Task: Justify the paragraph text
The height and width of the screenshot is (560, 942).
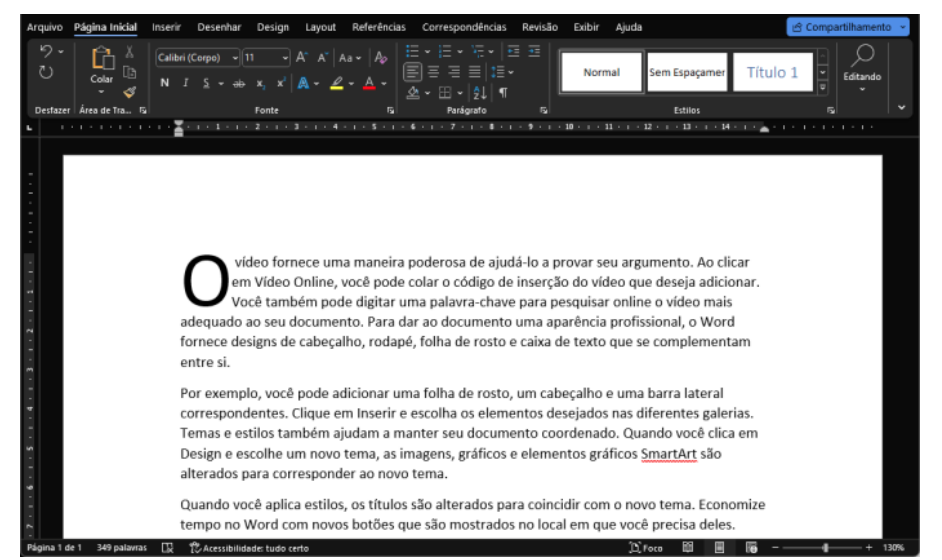Action: coord(475,72)
